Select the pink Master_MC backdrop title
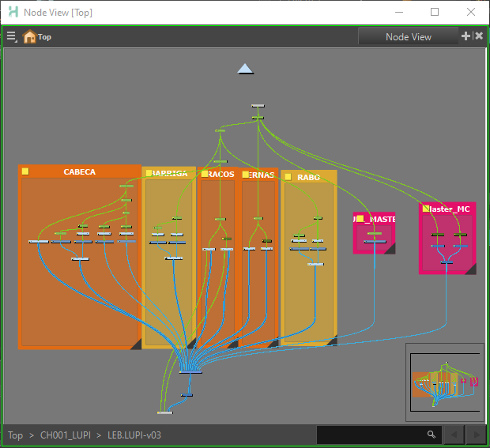Image resolution: width=490 pixels, height=448 pixels. pyautogui.click(x=451, y=209)
